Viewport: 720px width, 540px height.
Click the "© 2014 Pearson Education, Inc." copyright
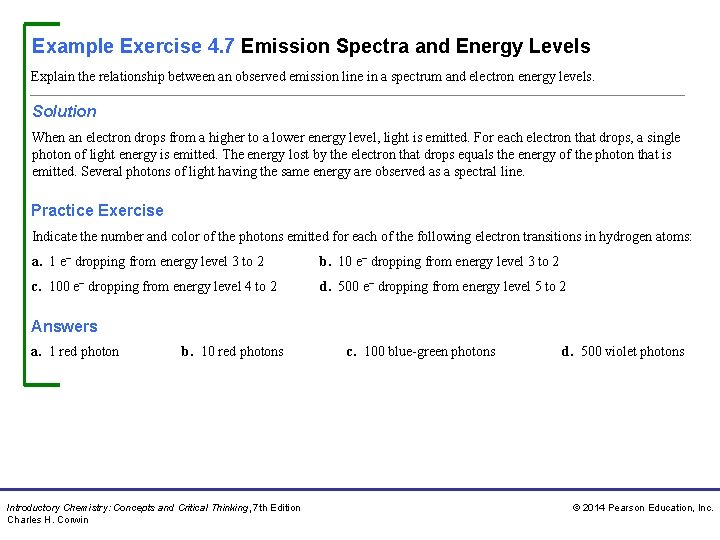[x=643, y=508]
